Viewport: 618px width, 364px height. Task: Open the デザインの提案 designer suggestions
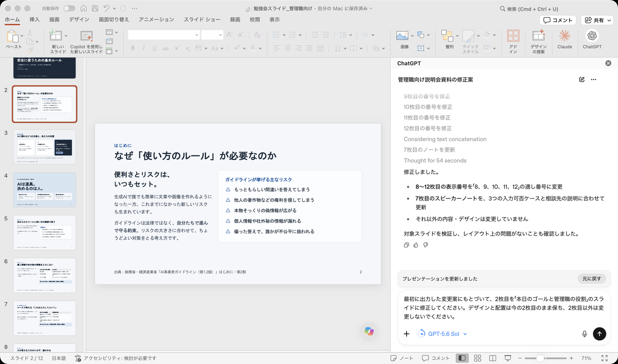(x=538, y=42)
